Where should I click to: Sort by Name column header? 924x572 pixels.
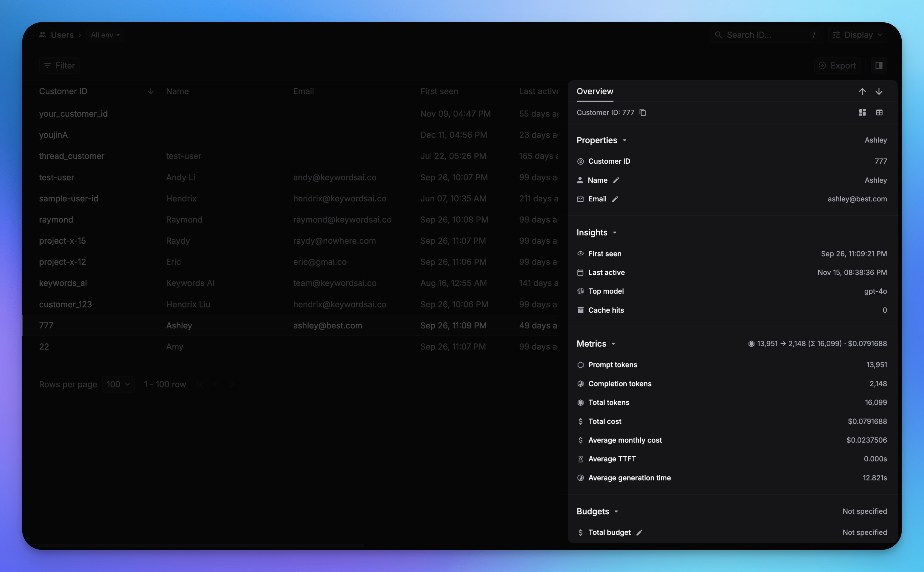point(177,91)
